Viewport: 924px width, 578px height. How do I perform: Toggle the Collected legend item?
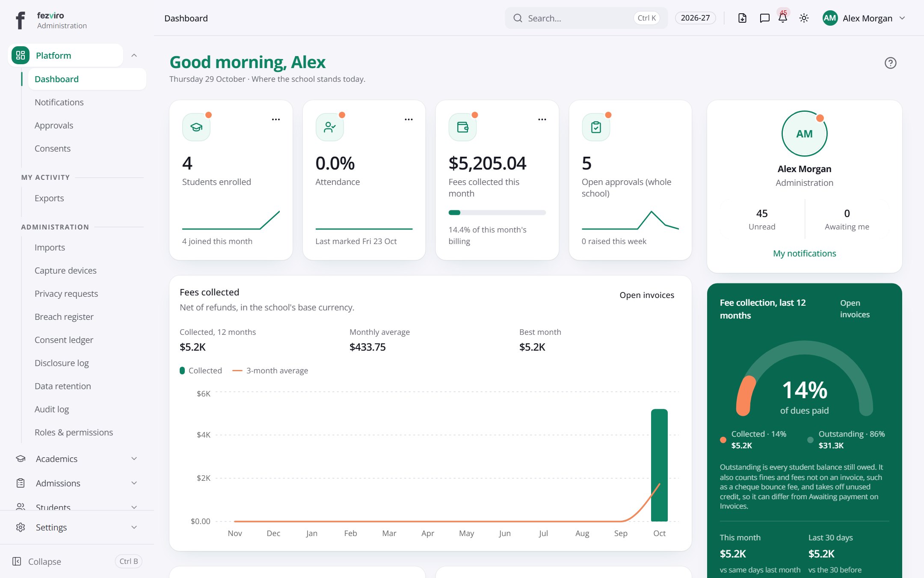point(201,371)
